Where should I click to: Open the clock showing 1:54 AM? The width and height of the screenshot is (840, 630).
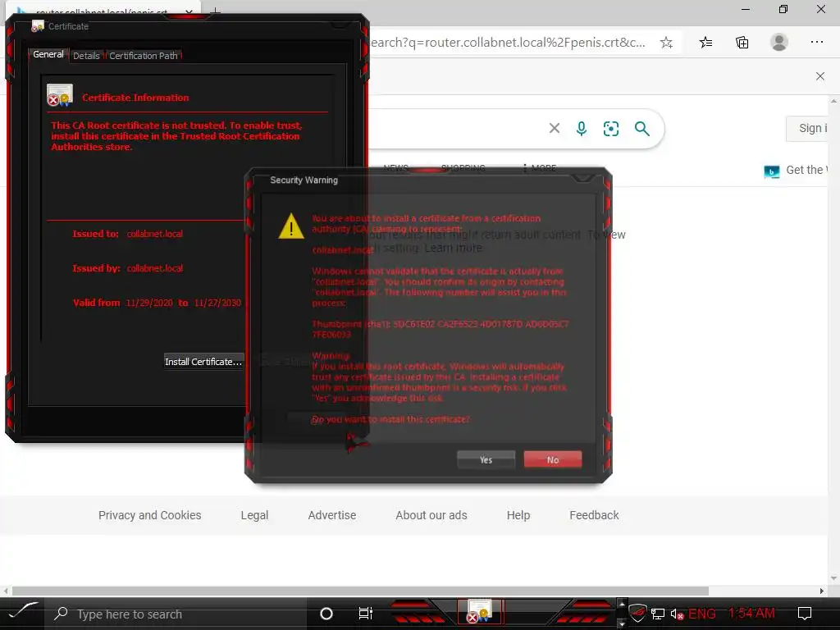tap(751, 614)
